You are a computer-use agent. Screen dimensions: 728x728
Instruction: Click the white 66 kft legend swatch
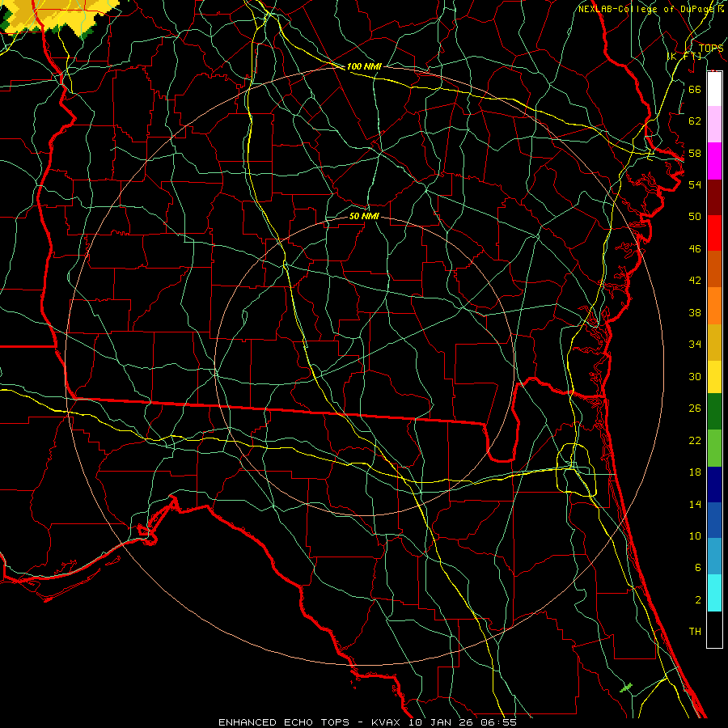click(714, 89)
